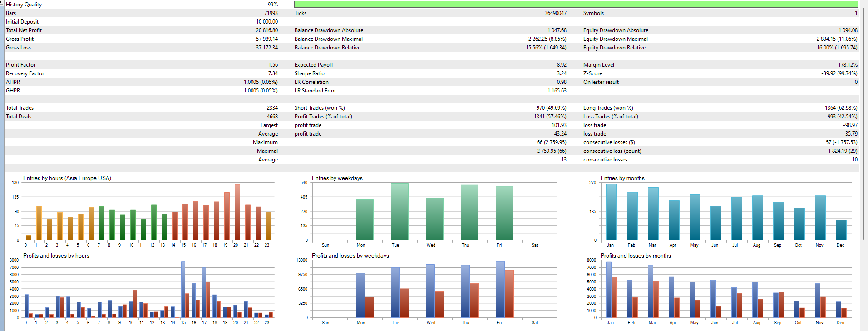Image resolution: width=868 pixels, height=331 pixels.
Task: Select the Ticks value 36490047
Action: (555, 13)
